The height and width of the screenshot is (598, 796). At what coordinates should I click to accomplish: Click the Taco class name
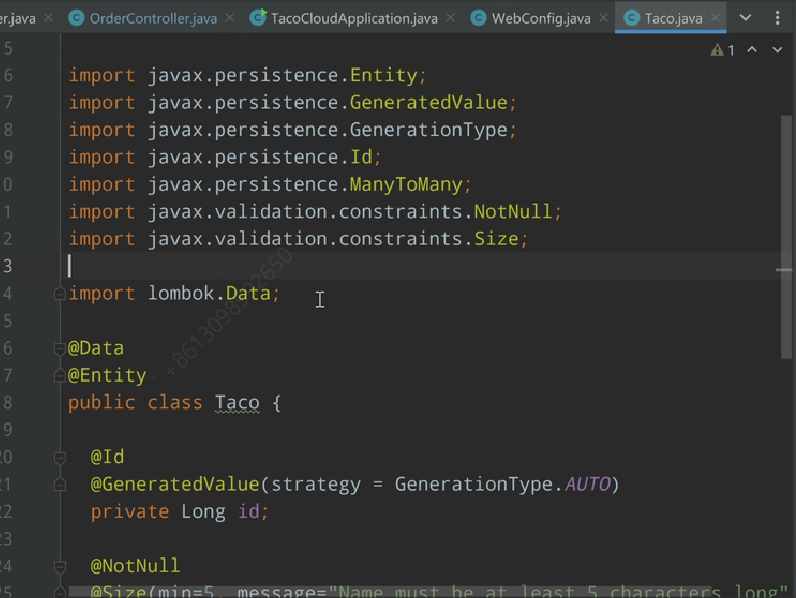pos(237,403)
